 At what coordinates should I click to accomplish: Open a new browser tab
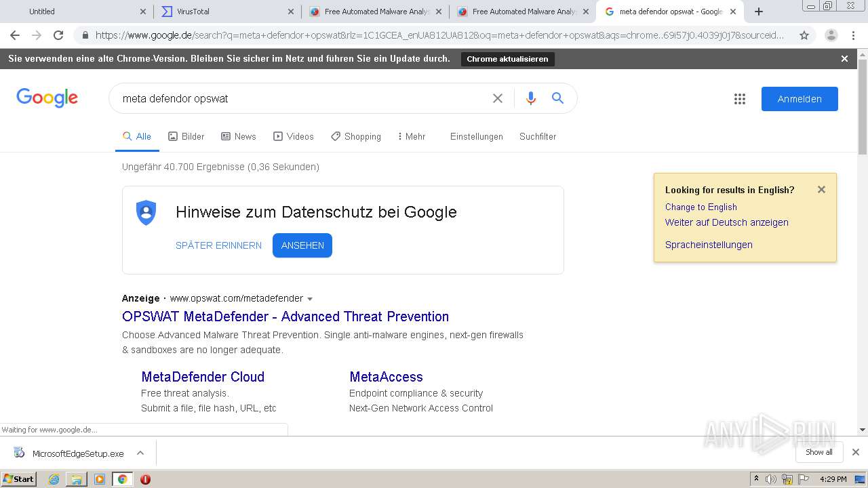[x=759, y=12]
